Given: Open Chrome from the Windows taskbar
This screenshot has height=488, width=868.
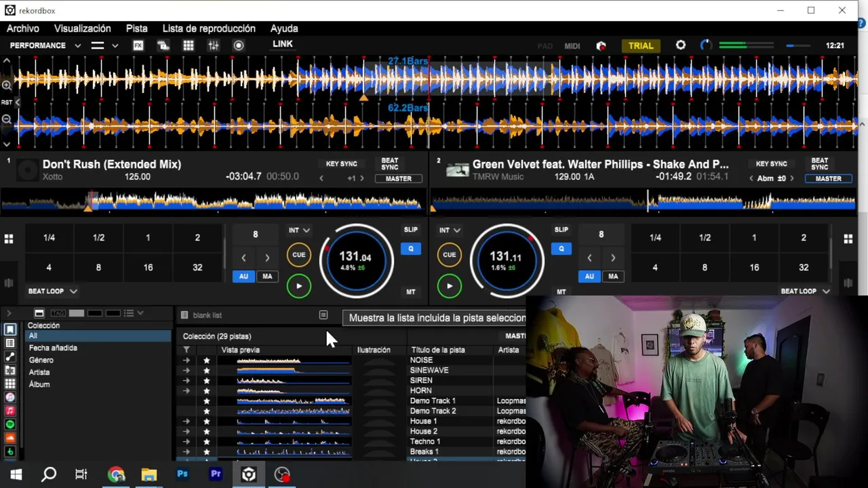Looking at the screenshot, I should coord(116,474).
